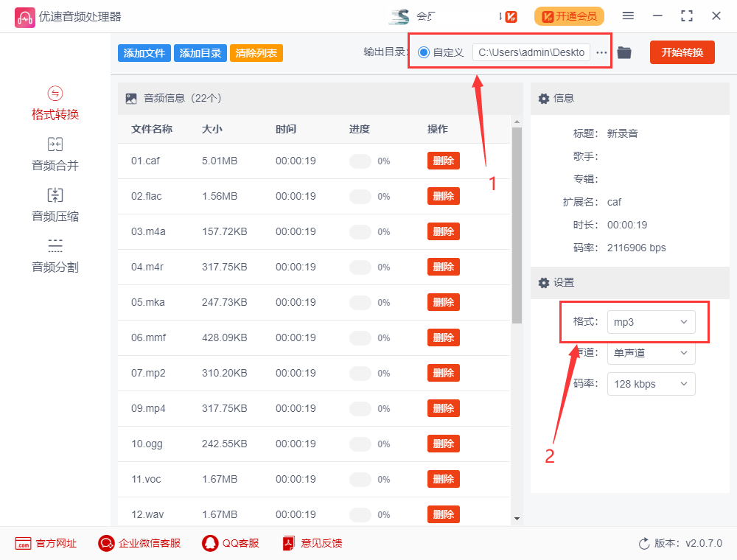Click the fullscreen icon in title bar
Image resolution: width=737 pixels, height=560 pixels.
pyautogui.click(x=687, y=16)
